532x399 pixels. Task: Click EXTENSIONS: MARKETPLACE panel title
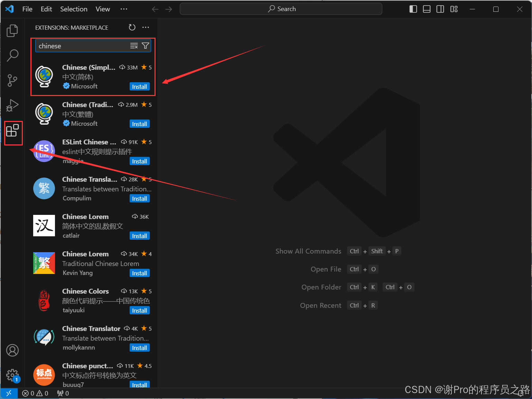tap(72, 28)
